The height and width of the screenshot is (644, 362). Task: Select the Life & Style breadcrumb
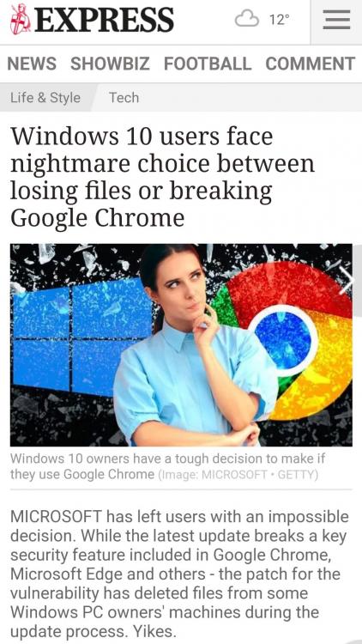(x=45, y=98)
